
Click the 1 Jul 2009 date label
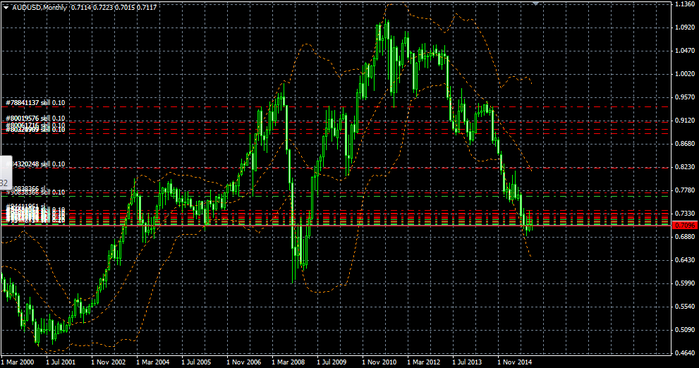(x=332, y=362)
